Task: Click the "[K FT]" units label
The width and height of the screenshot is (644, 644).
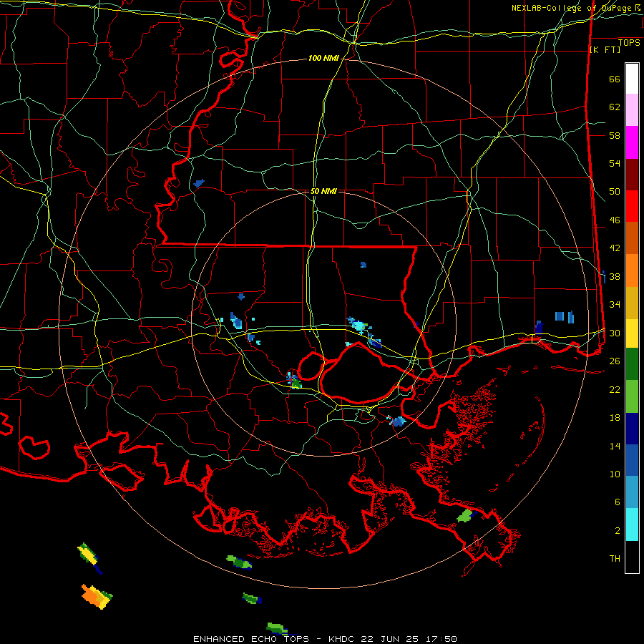Action: point(605,49)
